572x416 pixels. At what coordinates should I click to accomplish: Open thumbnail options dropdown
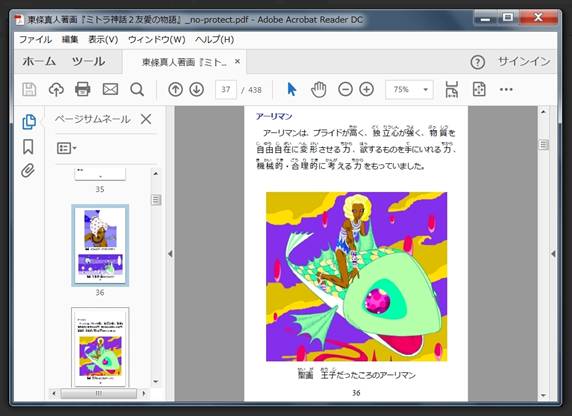click(66, 148)
